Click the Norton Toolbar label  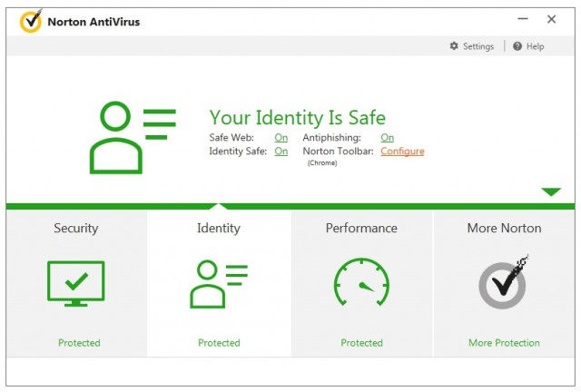coord(338,152)
